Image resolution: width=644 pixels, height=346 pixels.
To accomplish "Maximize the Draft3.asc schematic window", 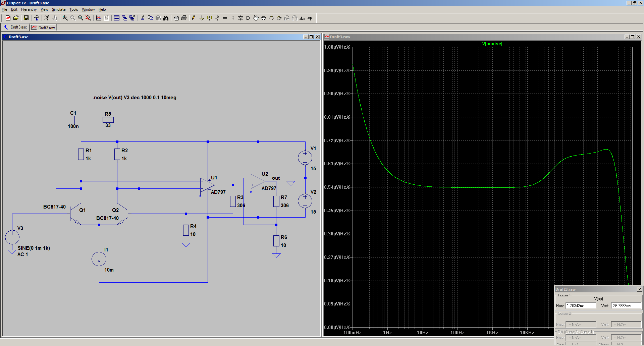I will (311, 37).
